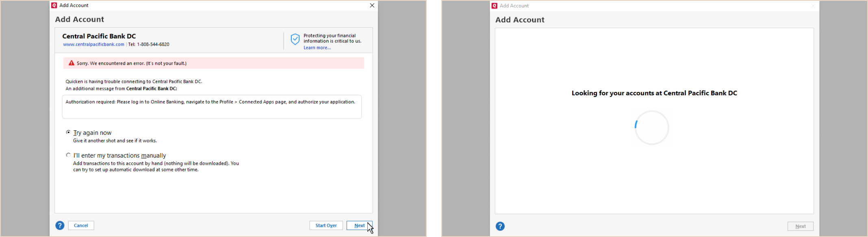Click the help icon in the Looking for accounts dialog
The image size is (868, 237).
tap(500, 226)
